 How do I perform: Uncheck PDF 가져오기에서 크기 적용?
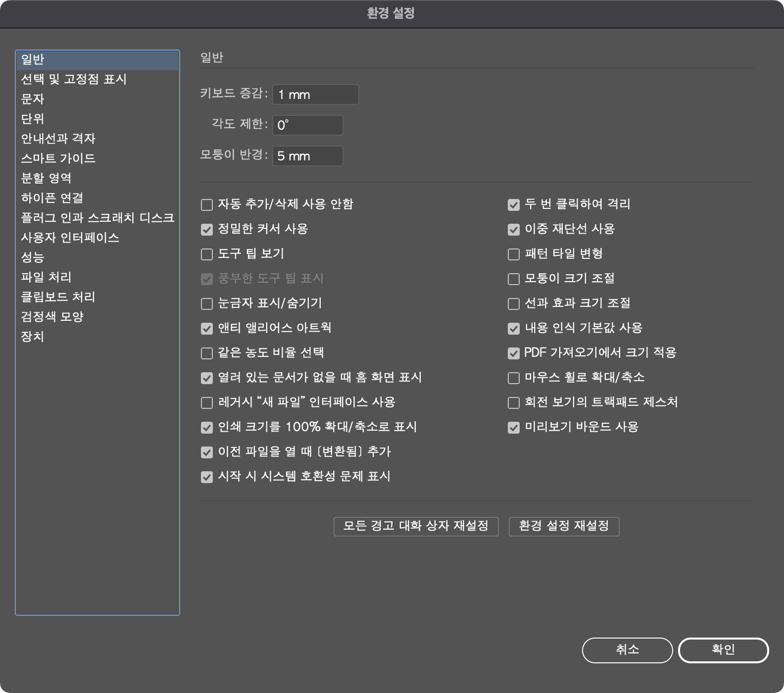click(514, 353)
